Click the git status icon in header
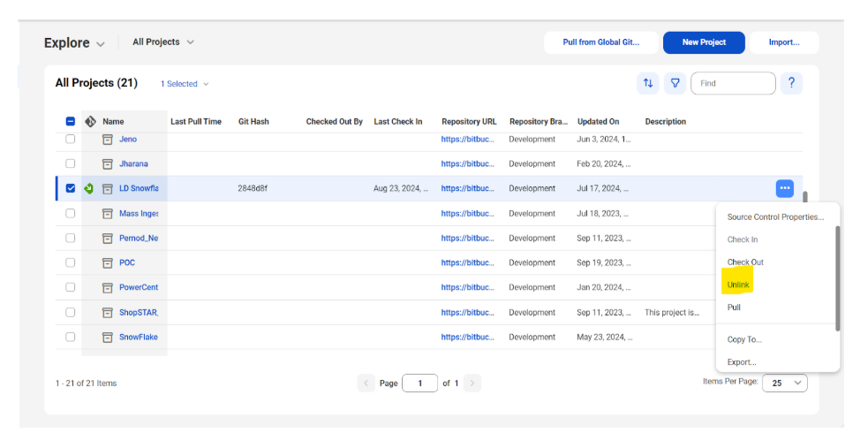868x448 pixels. click(89, 122)
